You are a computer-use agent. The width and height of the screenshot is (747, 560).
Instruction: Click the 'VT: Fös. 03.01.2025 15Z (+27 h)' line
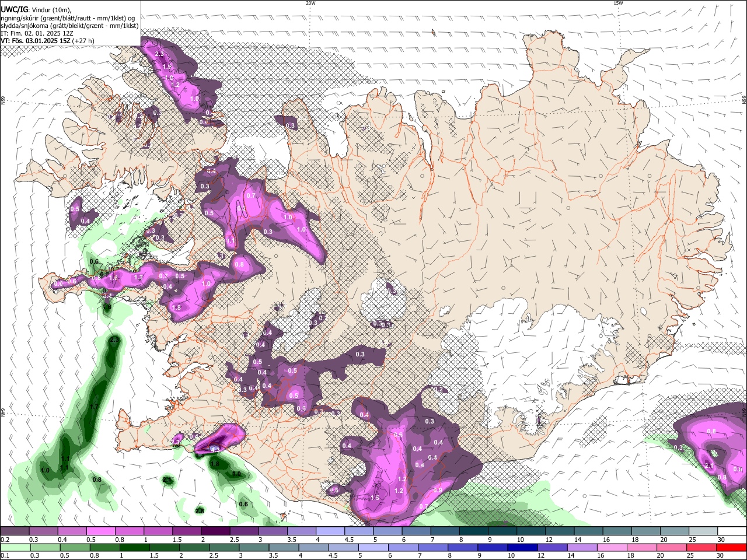(47, 41)
